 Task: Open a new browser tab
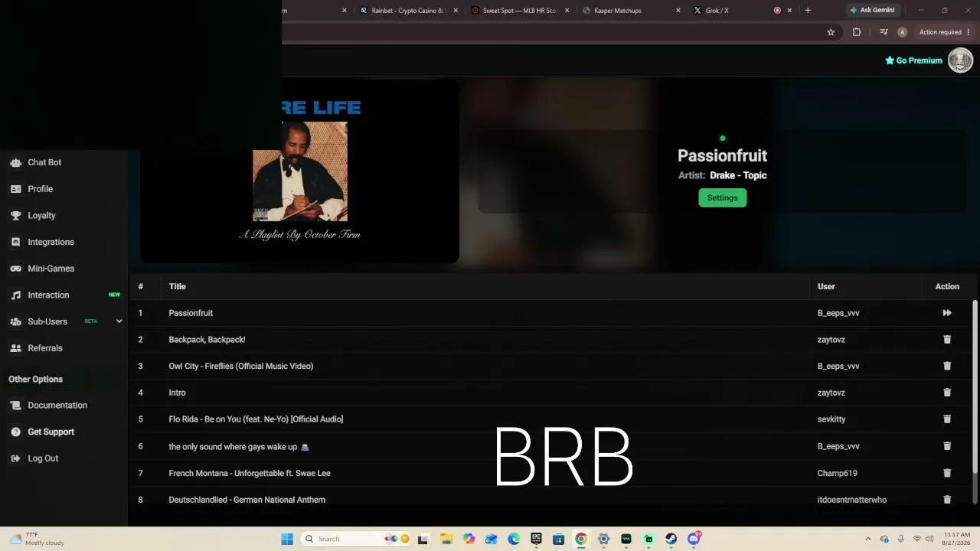point(808,11)
